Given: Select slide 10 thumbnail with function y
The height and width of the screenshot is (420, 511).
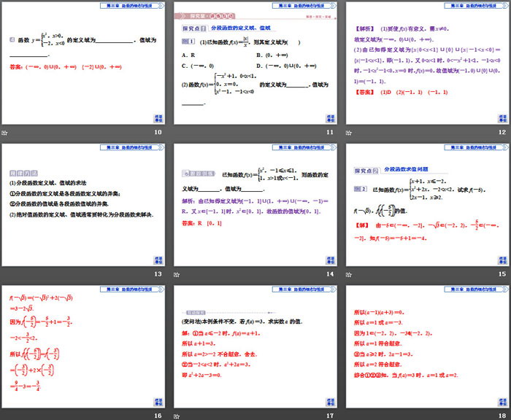Looking at the screenshot, I should click(x=83, y=63).
